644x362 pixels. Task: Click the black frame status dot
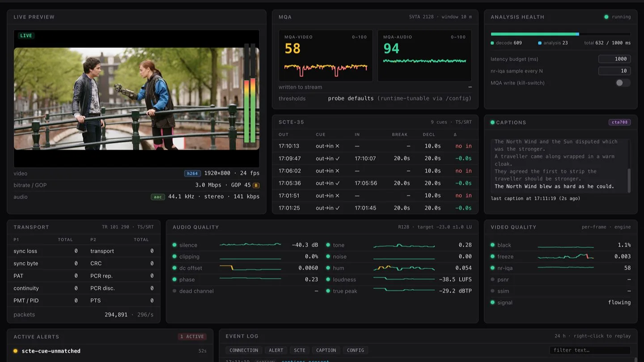tap(492, 245)
